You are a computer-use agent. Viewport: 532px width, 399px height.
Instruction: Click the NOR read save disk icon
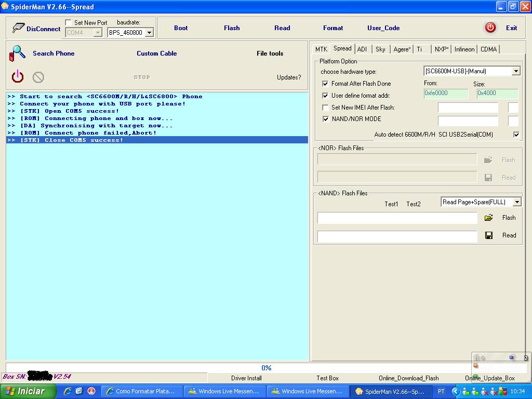click(488, 178)
